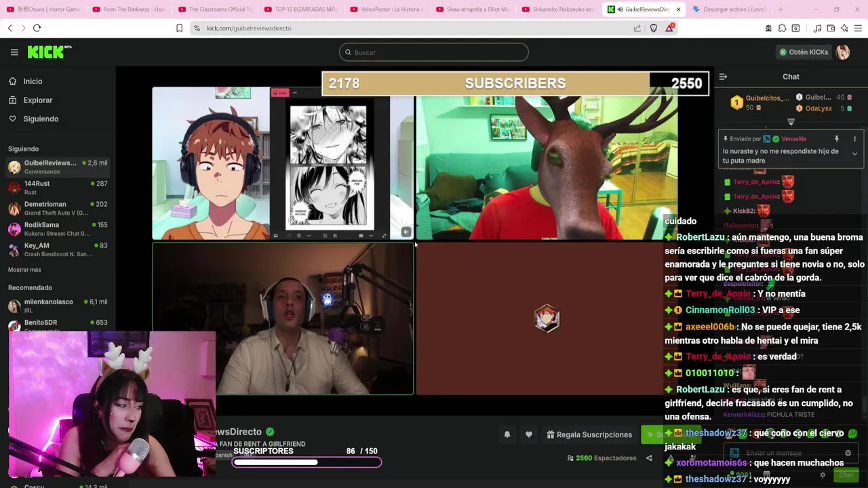The height and width of the screenshot is (488, 868).
Task: Click the browser back arrow
Action: [x=10, y=28]
